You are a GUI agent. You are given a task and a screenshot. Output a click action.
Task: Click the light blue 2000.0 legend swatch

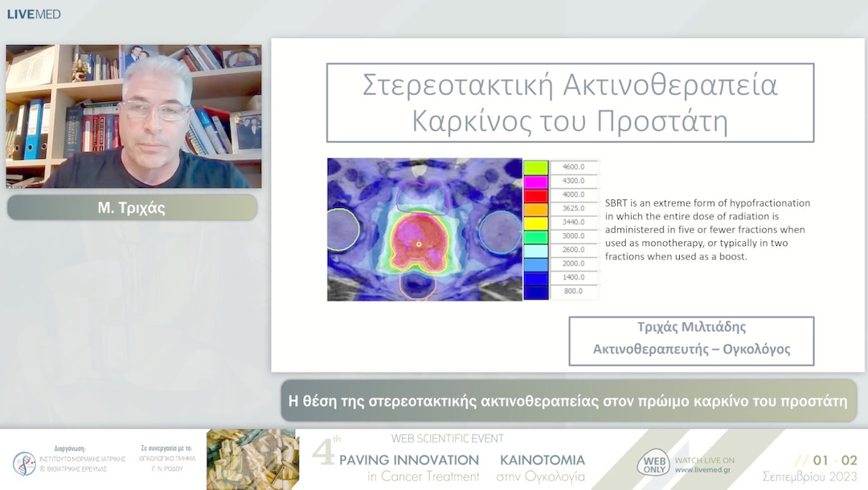536,264
